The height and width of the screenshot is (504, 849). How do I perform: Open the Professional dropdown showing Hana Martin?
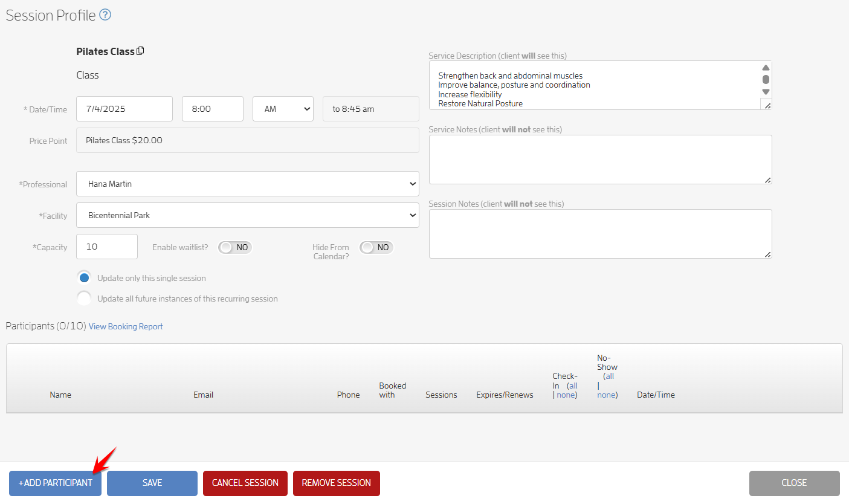pyautogui.click(x=248, y=184)
